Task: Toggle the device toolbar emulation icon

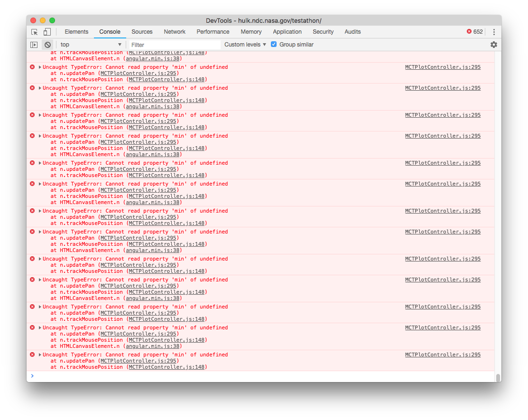Action: tap(46, 31)
